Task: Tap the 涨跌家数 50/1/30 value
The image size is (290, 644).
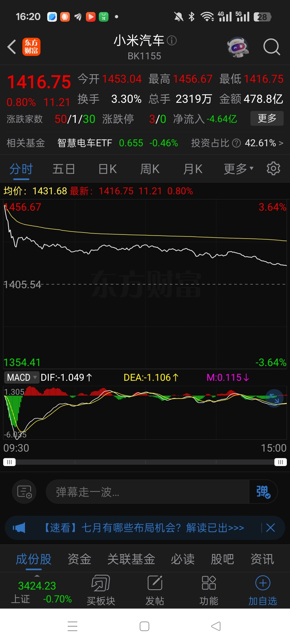Action: pyautogui.click(x=75, y=119)
